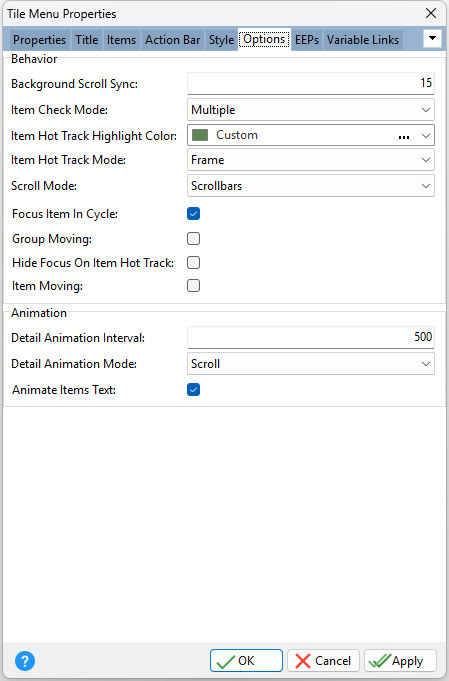Close the Tile Menu Properties dialog
The height and width of the screenshot is (681, 449).
(x=431, y=13)
